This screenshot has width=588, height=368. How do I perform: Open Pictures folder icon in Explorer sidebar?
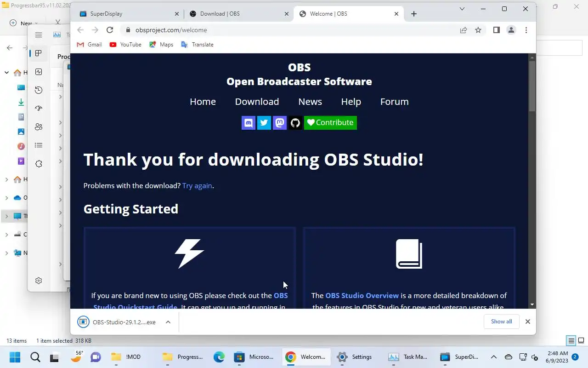coord(21,132)
